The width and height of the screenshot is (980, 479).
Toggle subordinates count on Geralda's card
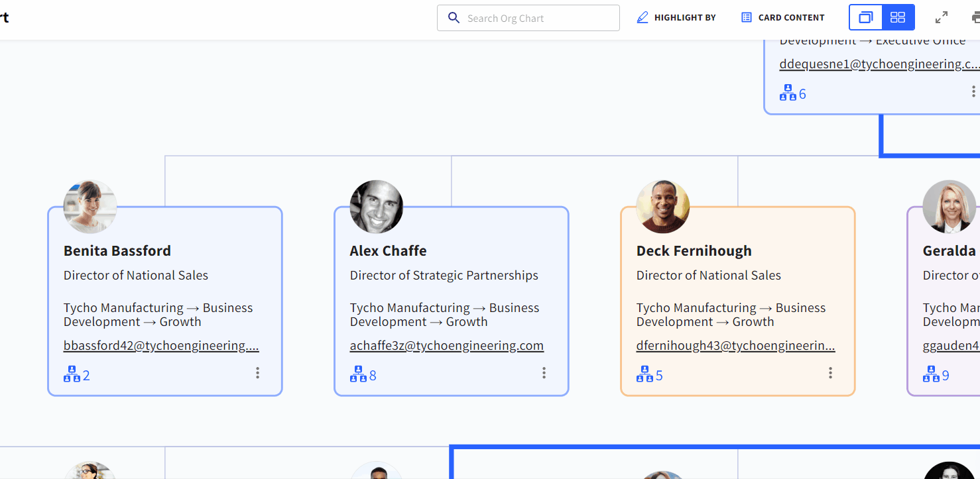931,373
